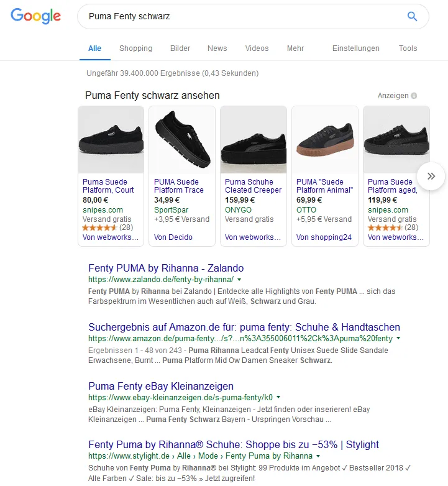This screenshot has width=448, height=486.
Task: Click the search box with Puma Fenty schwarz
Action: coord(253,16)
